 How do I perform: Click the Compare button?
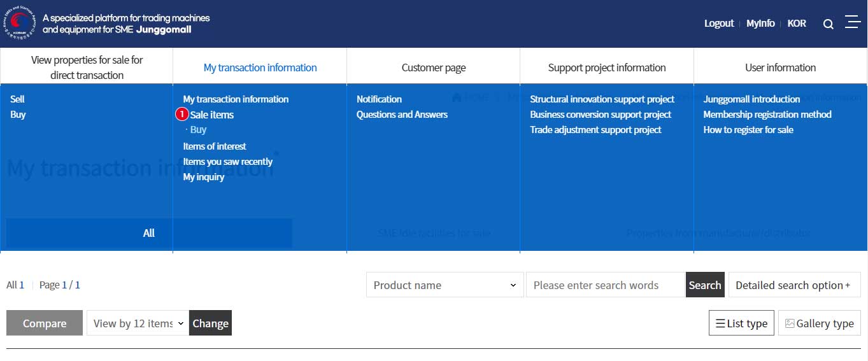coord(45,323)
